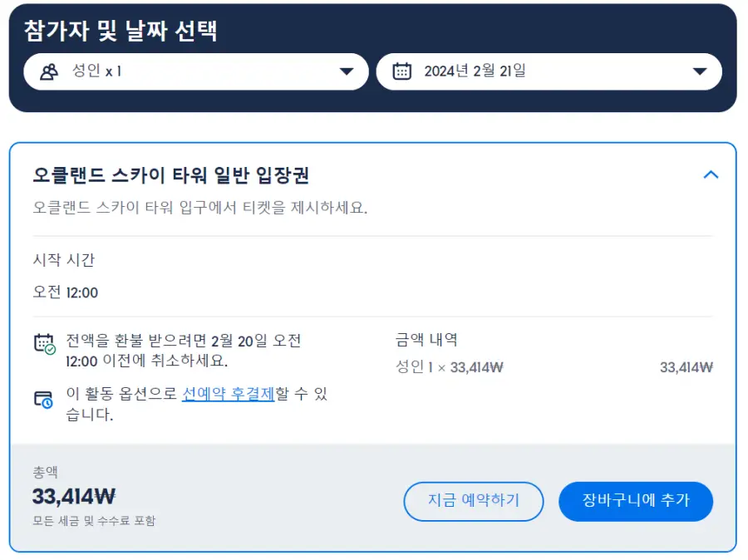The image size is (748, 560).
Task: Click the 모든 세금 및 수수료 포함 note
Action: [94, 520]
